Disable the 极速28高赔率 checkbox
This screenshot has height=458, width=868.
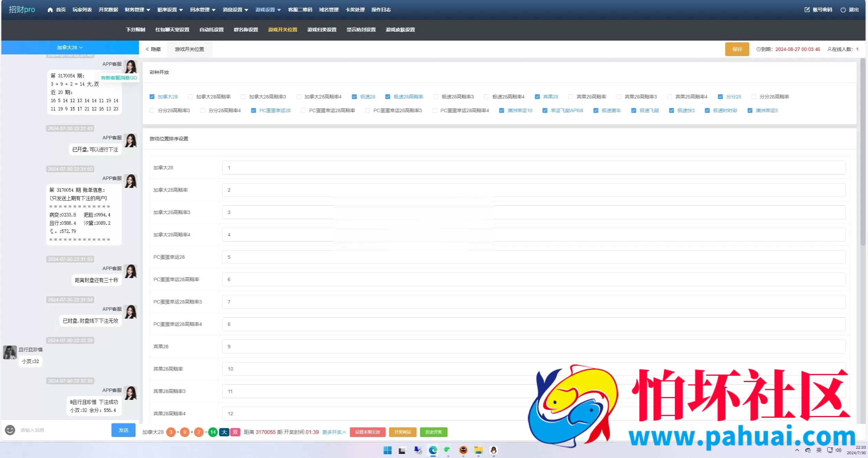(388, 97)
